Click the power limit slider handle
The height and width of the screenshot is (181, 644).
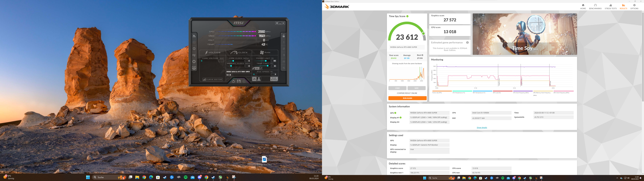pyautogui.click(x=265, y=61)
